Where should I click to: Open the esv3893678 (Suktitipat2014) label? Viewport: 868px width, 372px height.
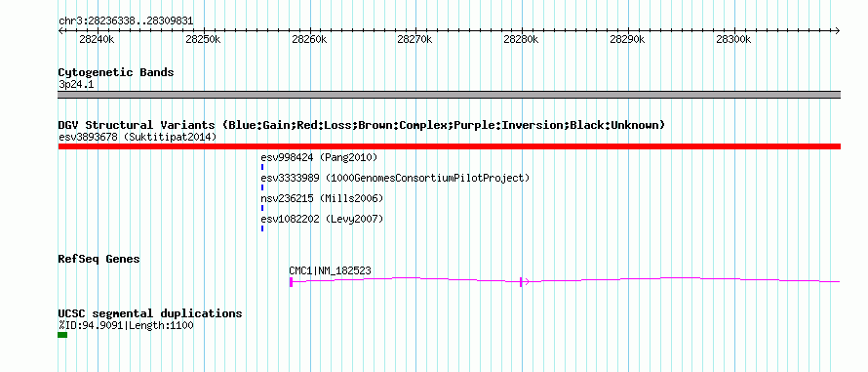tap(138, 137)
